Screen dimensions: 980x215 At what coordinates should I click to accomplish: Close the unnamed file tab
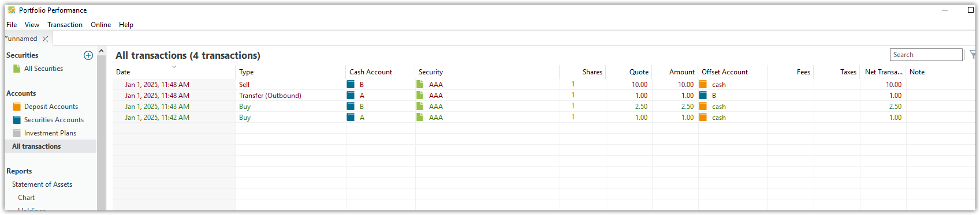(45, 39)
